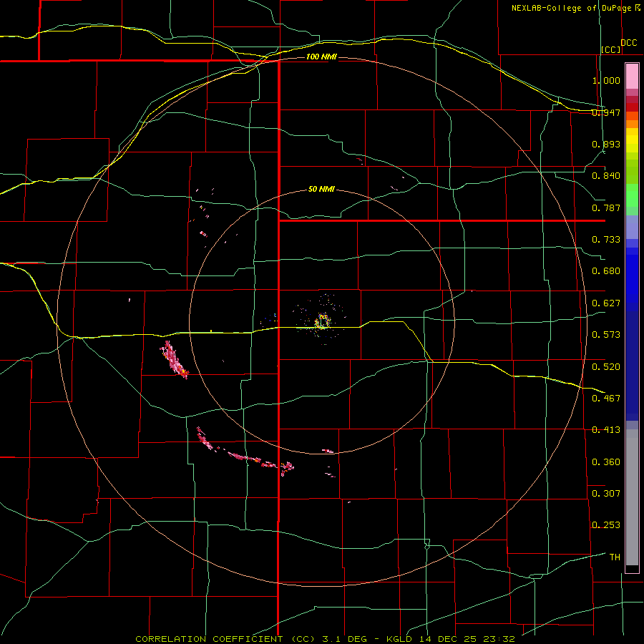Select the 0.680 legend value
Screen dimensions: 644x644
pos(606,271)
